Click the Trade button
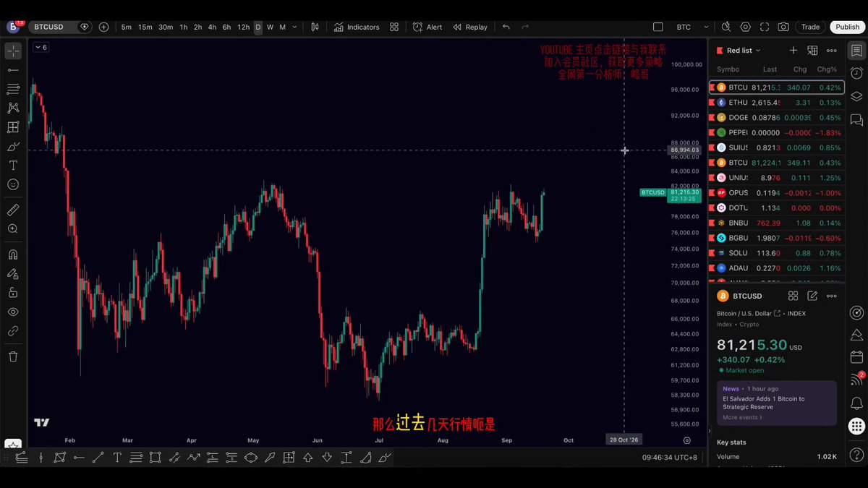The height and width of the screenshot is (488, 868). click(810, 27)
